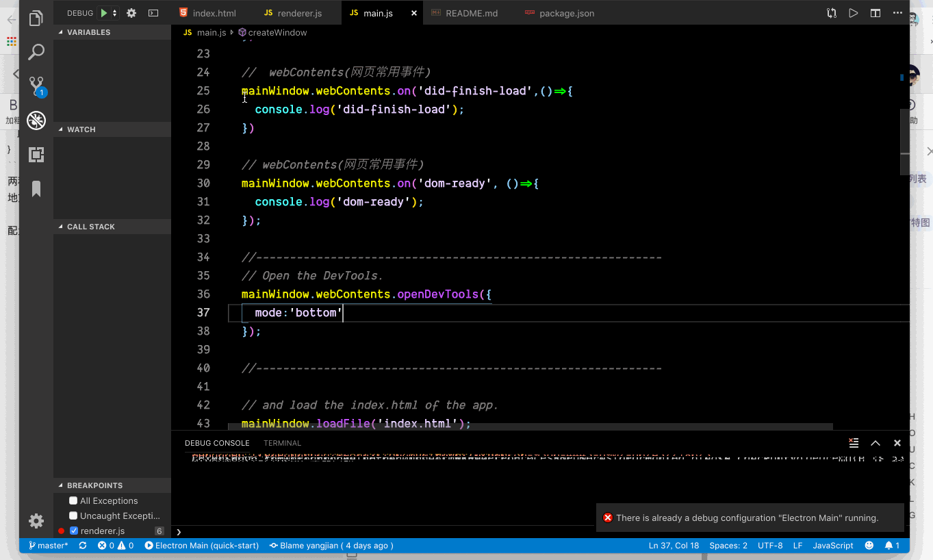Screen dimensions: 933x560
Task: Close the main.js editor tab
Action: click(x=413, y=13)
